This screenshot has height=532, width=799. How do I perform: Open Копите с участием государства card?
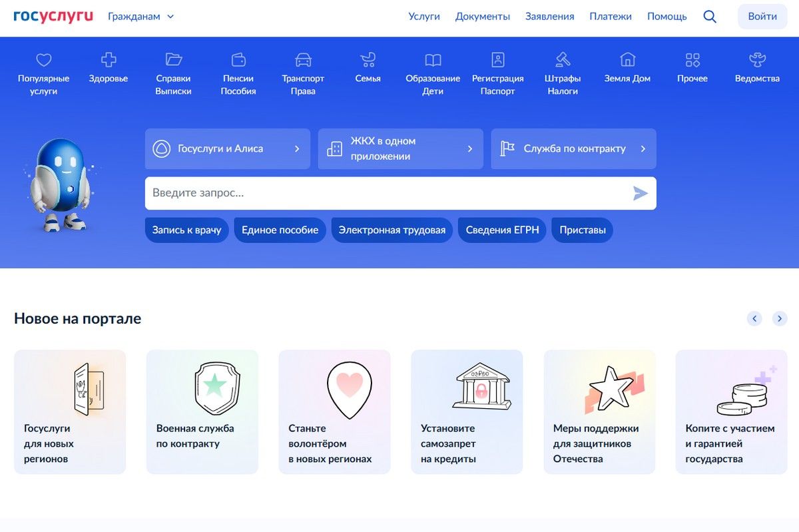click(732, 412)
